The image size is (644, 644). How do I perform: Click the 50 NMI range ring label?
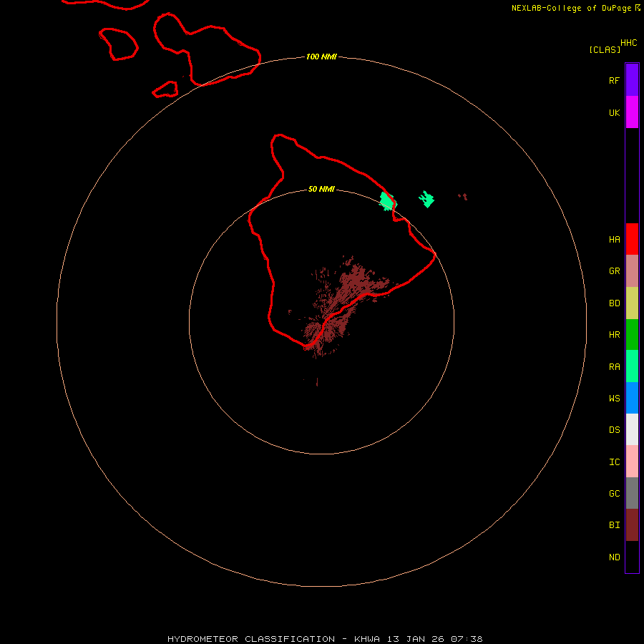321,189
